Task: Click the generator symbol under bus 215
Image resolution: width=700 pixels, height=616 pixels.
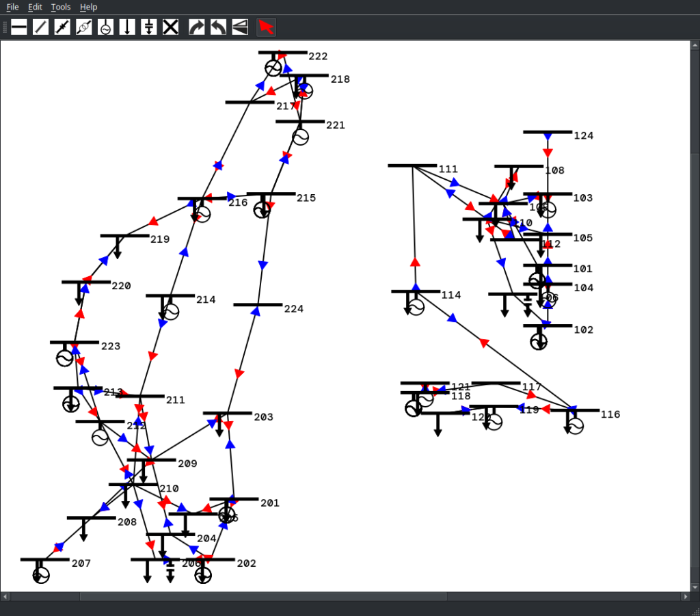Action: [x=262, y=209]
